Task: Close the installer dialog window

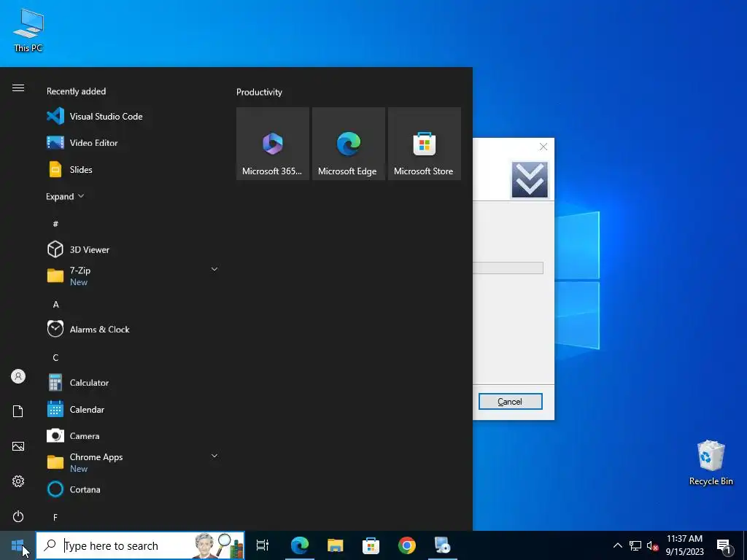Action: [543, 147]
